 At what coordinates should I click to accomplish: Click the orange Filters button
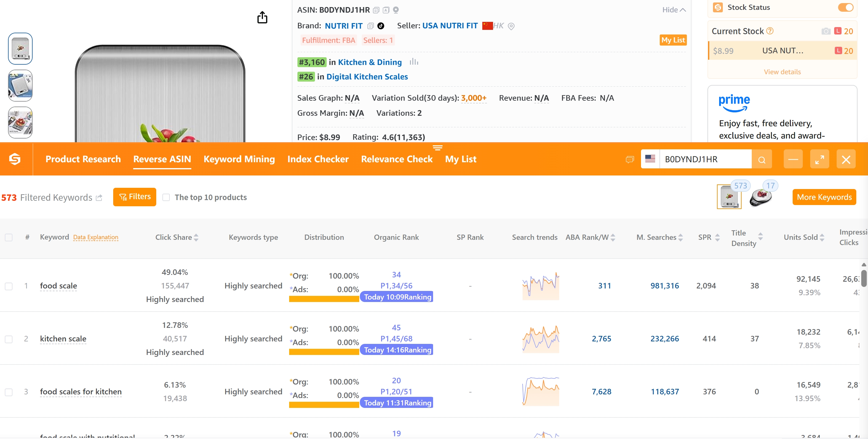[x=134, y=197]
